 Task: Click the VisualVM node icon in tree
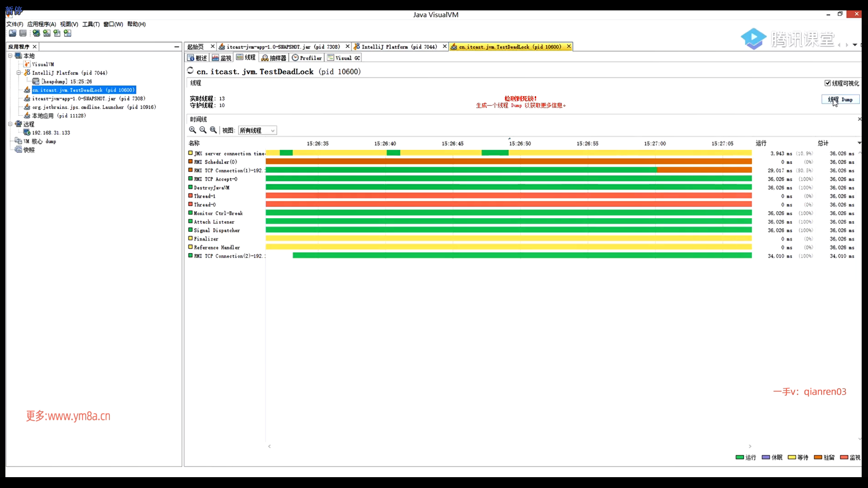click(27, 64)
